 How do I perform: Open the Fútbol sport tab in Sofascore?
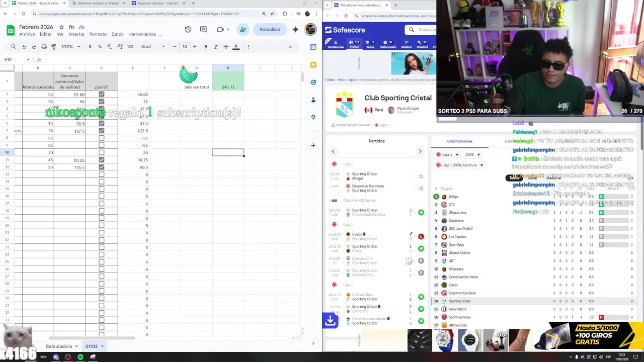click(x=355, y=45)
